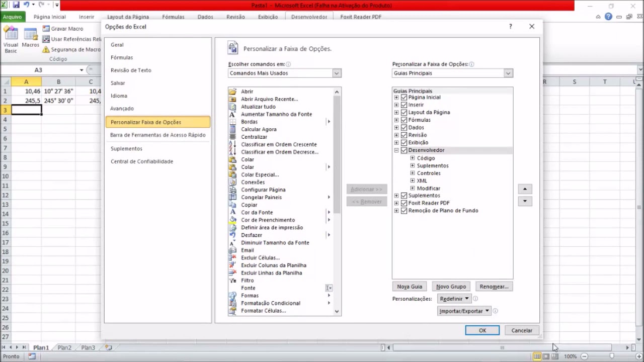The height and width of the screenshot is (362, 644).
Task: Select the Filtro command icon
Action: 232,280
